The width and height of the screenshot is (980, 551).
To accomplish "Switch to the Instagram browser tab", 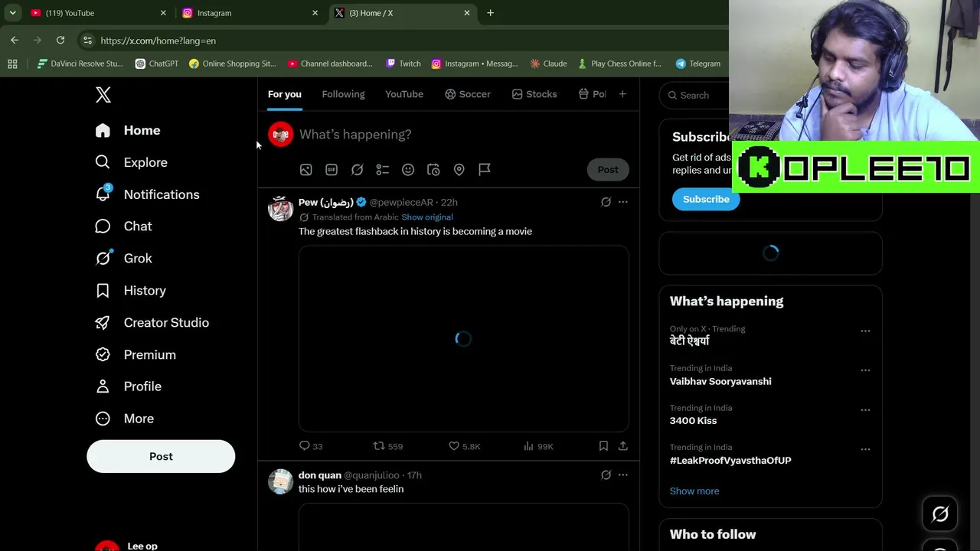I will click(x=250, y=13).
